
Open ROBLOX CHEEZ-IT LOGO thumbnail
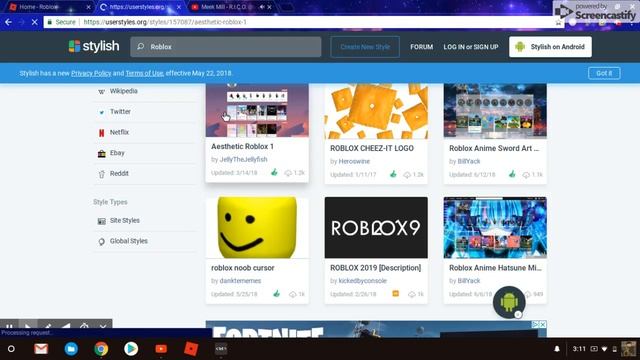coord(376,111)
